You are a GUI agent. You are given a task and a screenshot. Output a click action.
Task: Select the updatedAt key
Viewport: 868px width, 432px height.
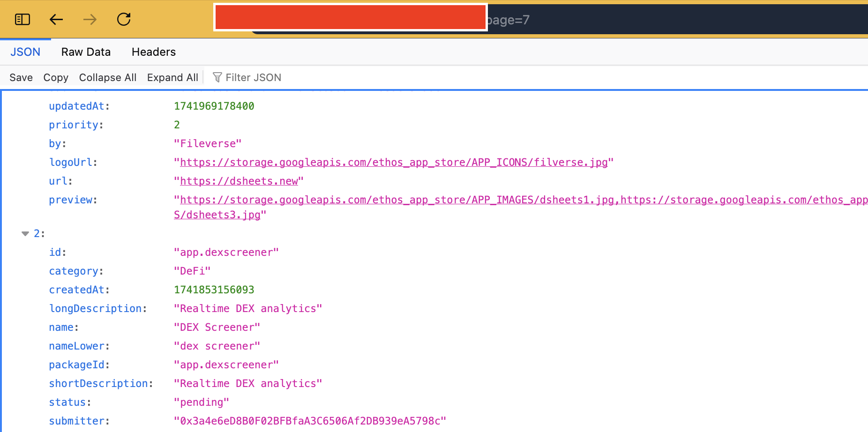pyautogui.click(x=76, y=106)
